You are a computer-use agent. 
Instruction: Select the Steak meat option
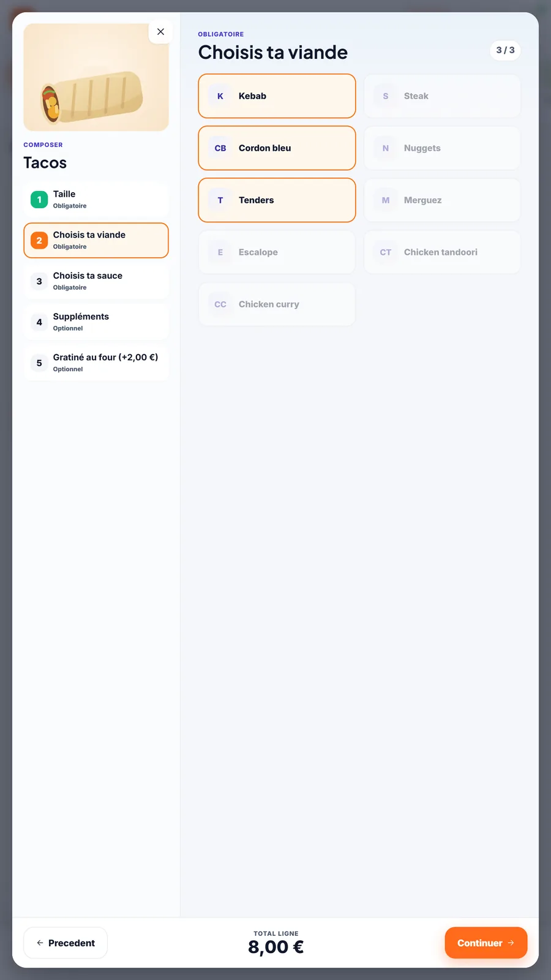click(x=442, y=96)
